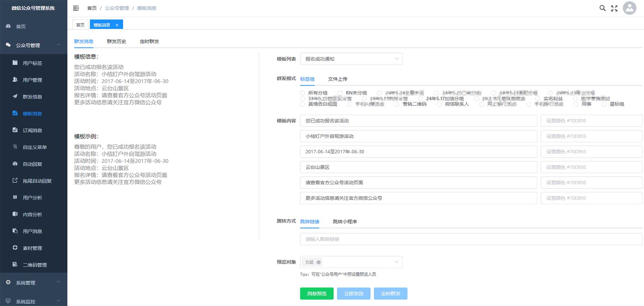The width and height of the screenshot is (644, 306).
Task: Toggle fullscreen mode icon
Action: pyautogui.click(x=614, y=8)
